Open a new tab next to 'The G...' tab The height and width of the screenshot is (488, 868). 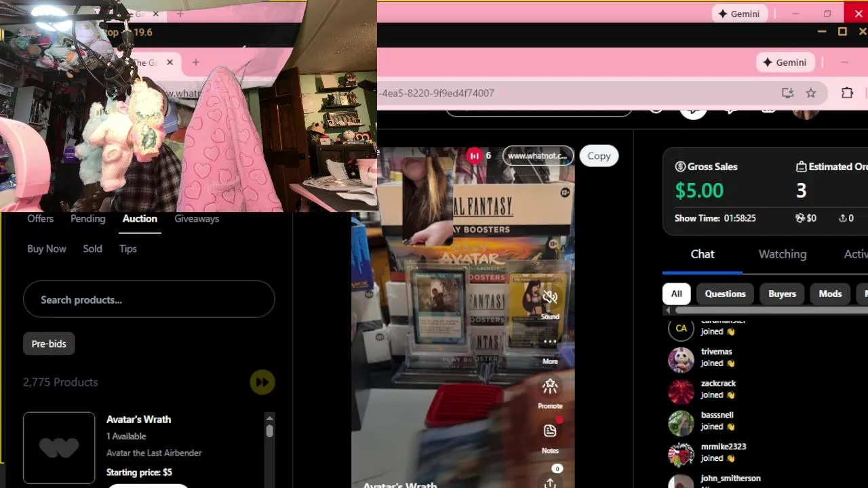(x=195, y=62)
